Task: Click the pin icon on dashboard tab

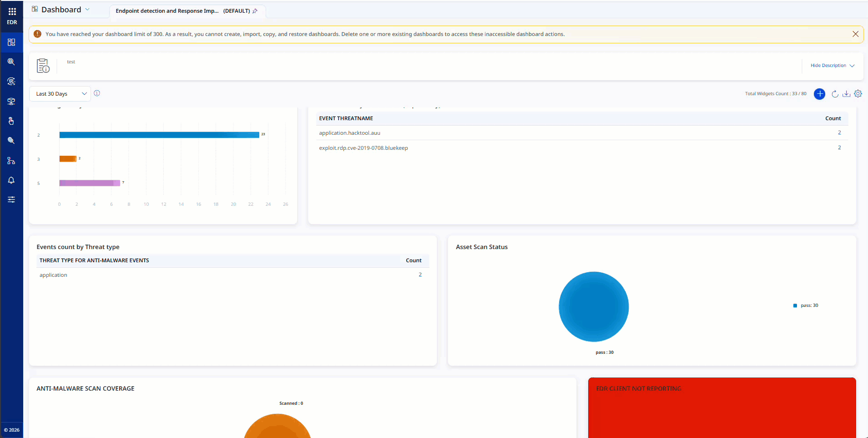Action: point(255,11)
